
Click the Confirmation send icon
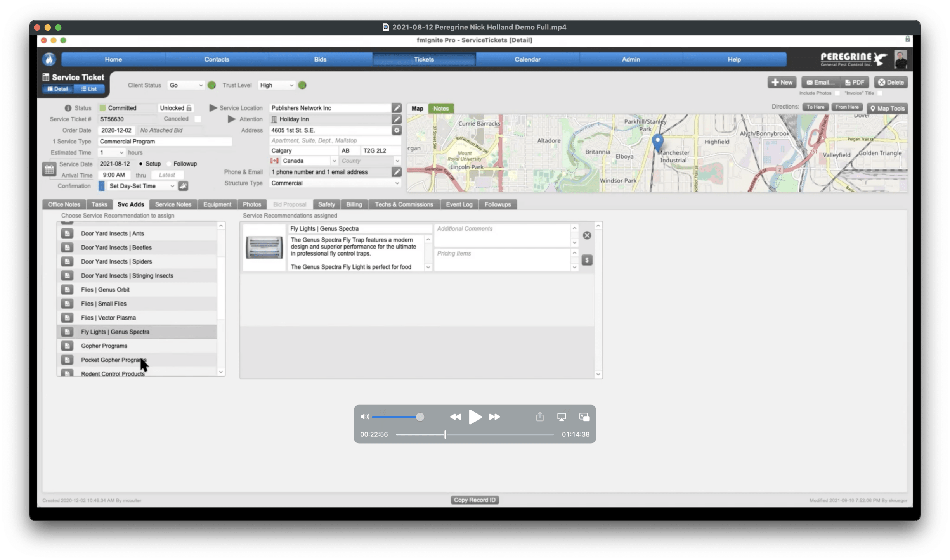click(183, 186)
